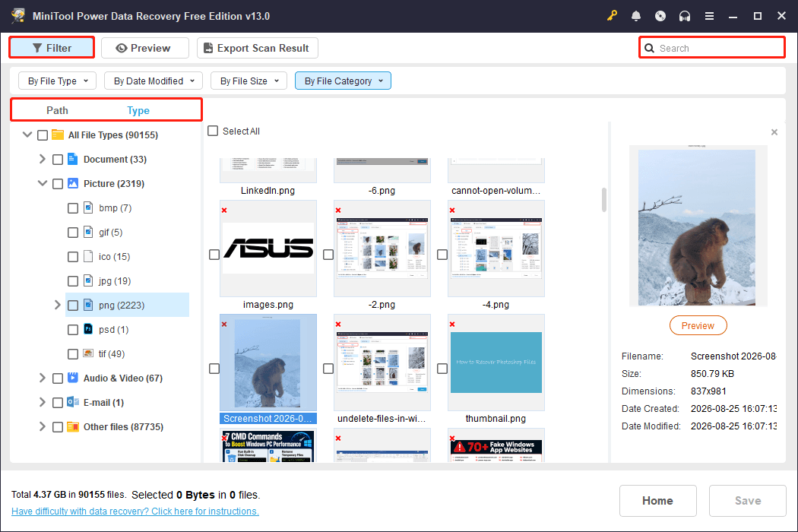Click the tif file type icon
The height and width of the screenshot is (532, 798).
coord(88,353)
